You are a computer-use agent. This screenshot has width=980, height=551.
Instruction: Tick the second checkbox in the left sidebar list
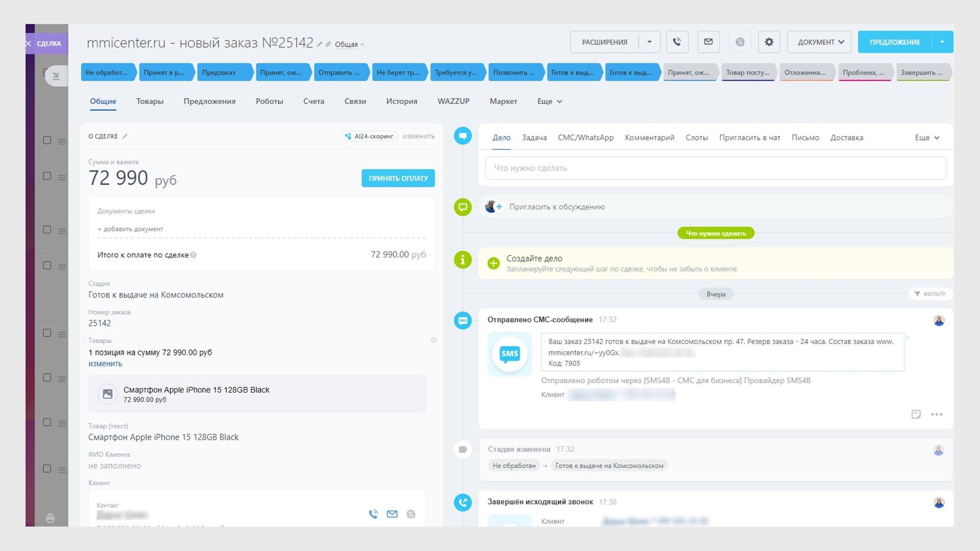pos(47,176)
